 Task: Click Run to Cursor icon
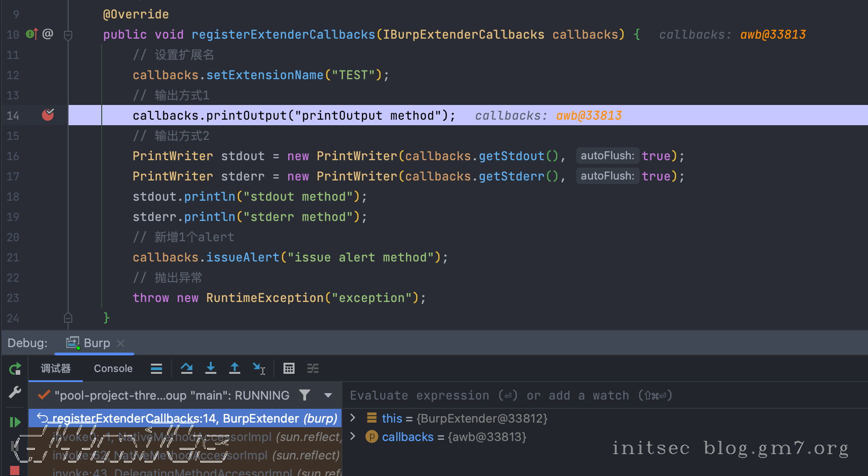[259, 368]
